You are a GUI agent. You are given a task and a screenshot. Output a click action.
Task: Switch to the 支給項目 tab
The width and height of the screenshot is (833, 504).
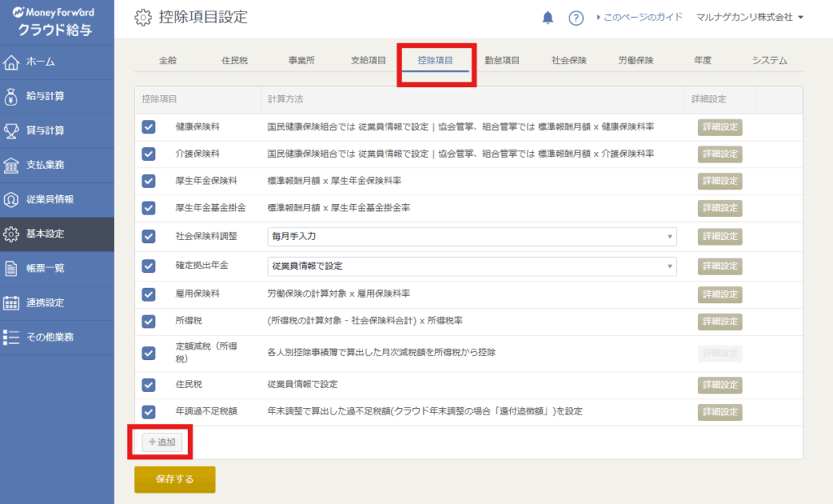(369, 60)
